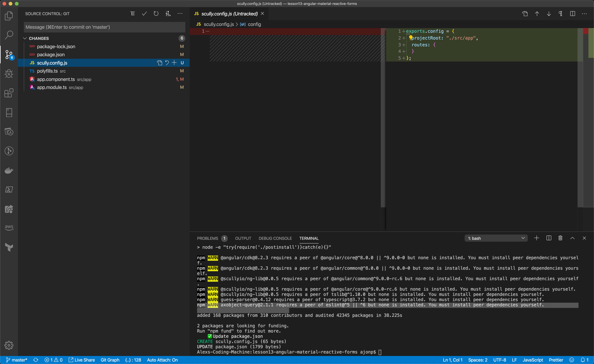Open errors and warnings status item

click(54, 360)
